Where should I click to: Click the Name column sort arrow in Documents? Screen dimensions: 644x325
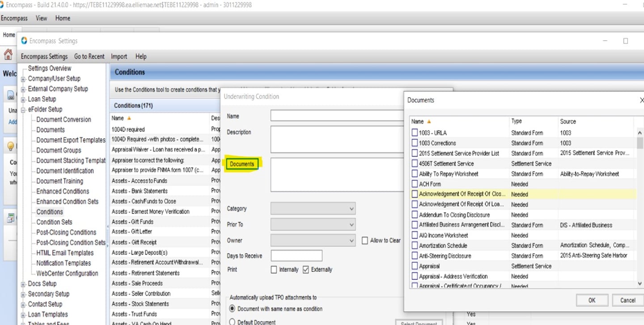point(429,122)
